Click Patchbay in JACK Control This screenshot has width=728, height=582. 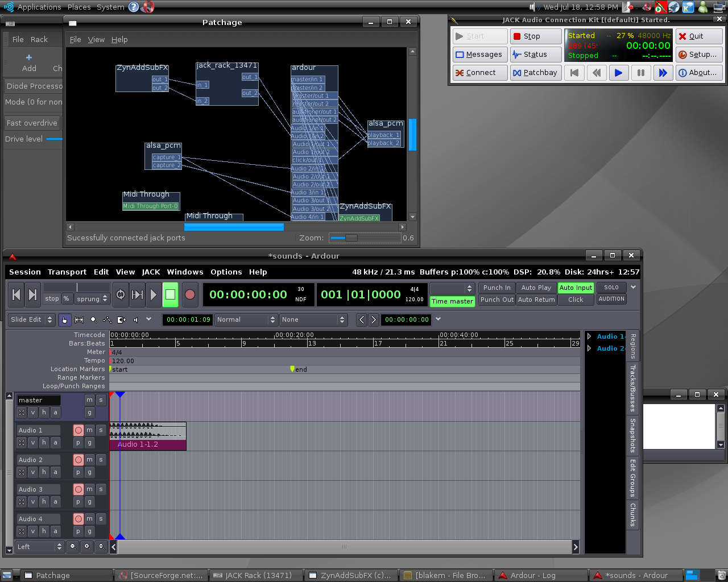(535, 73)
